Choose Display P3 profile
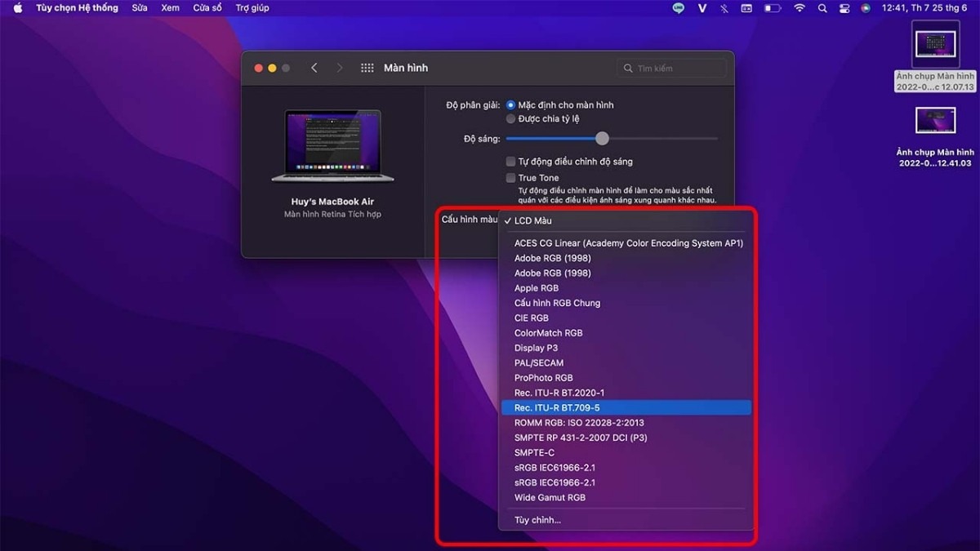 (626, 348)
